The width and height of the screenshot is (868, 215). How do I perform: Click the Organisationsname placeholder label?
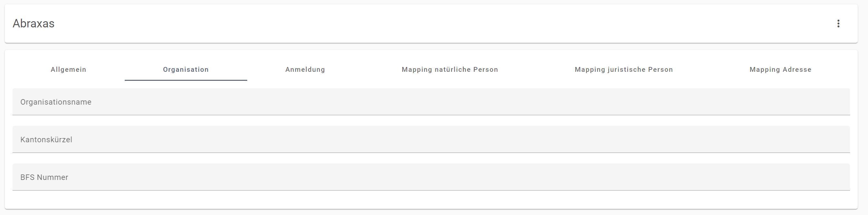55,102
